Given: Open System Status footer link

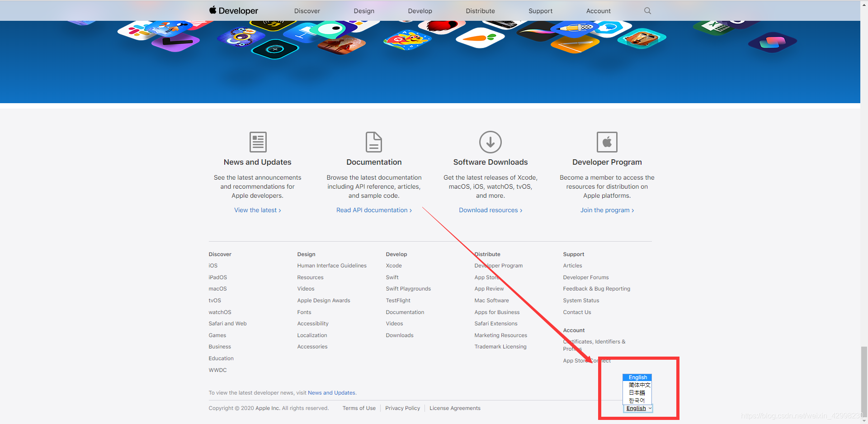Looking at the screenshot, I should 581,300.
